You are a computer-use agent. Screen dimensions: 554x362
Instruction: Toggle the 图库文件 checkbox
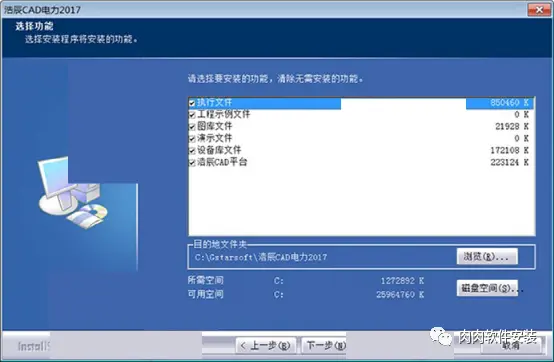[x=192, y=127]
